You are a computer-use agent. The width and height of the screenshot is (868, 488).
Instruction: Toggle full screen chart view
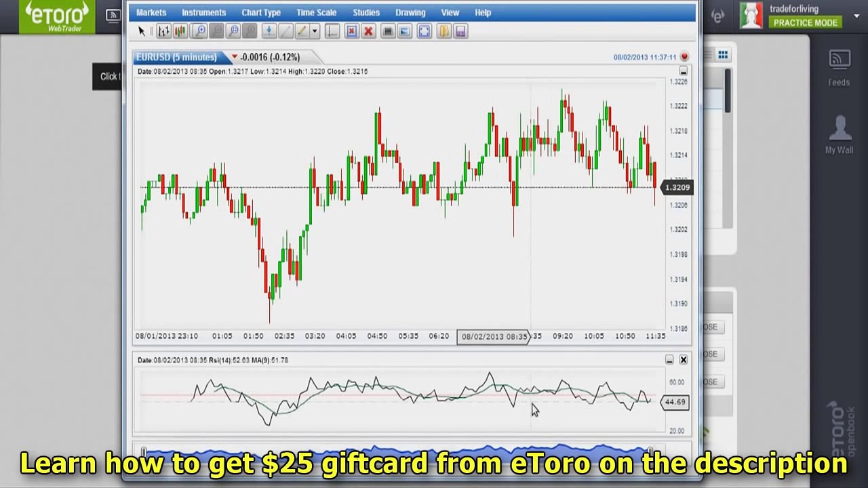tap(424, 31)
